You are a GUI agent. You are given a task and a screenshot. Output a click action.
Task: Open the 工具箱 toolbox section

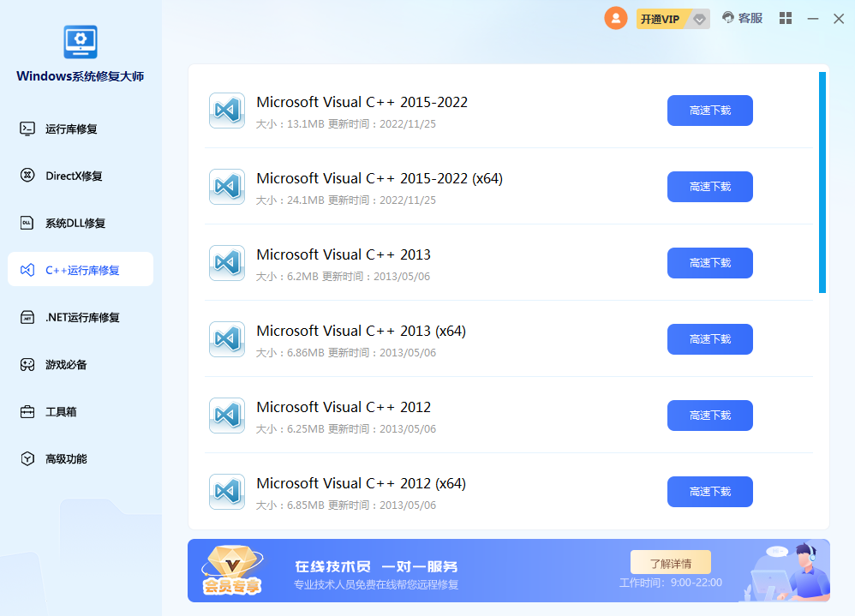tap(61, 412)
